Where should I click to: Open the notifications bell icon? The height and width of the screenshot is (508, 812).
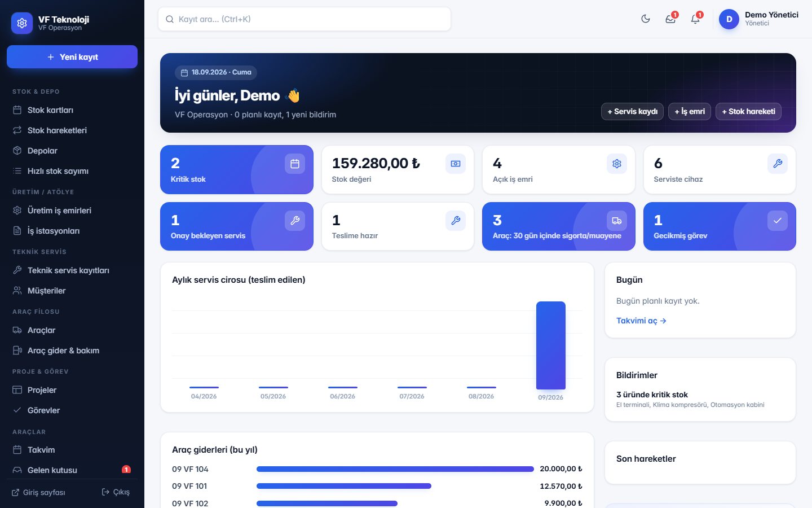pos(695,19)
